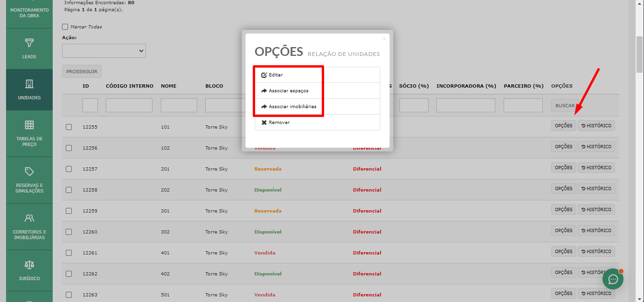Tick the checkbox for unit 12256
The height and width of the screenshot is (302, 644).
(x=69, y=148)
